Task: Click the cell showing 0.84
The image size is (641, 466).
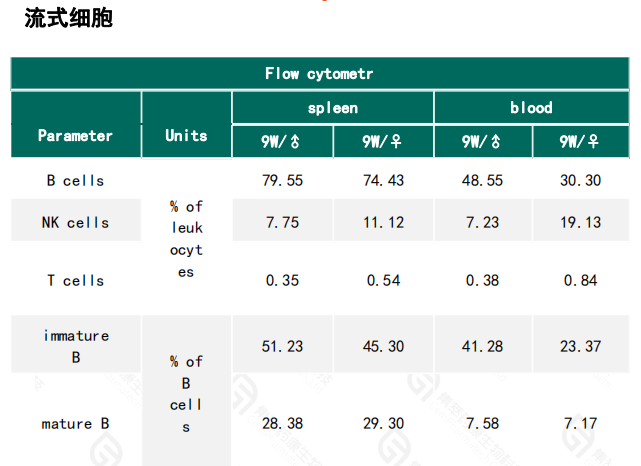Action: tap(581, 281)
